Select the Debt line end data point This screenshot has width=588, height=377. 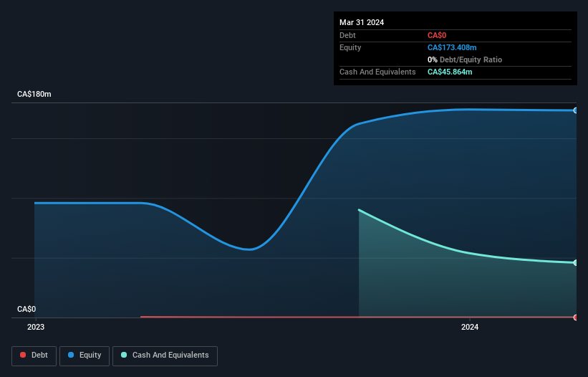(x=576, y=318)
